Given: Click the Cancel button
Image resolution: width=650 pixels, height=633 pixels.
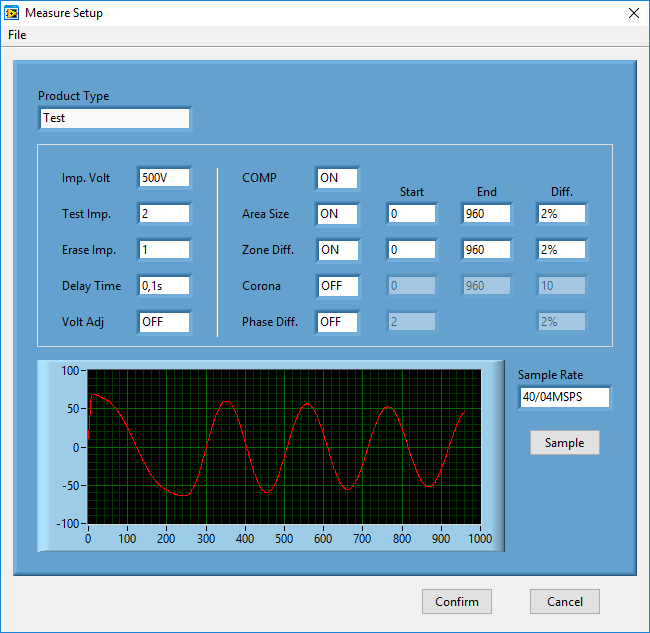Looking at the screenshot, I should pyautogui.click(x=565, y=601).
